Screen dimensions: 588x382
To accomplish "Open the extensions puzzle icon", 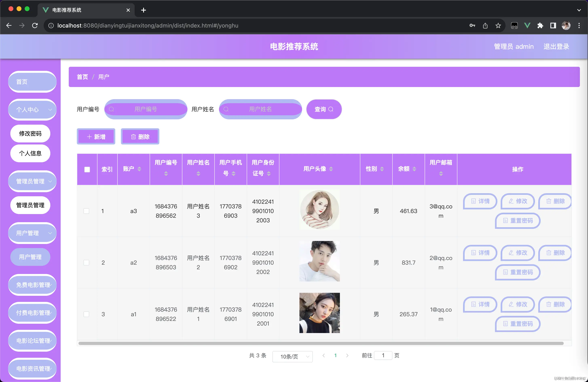I will click(540, 25).
